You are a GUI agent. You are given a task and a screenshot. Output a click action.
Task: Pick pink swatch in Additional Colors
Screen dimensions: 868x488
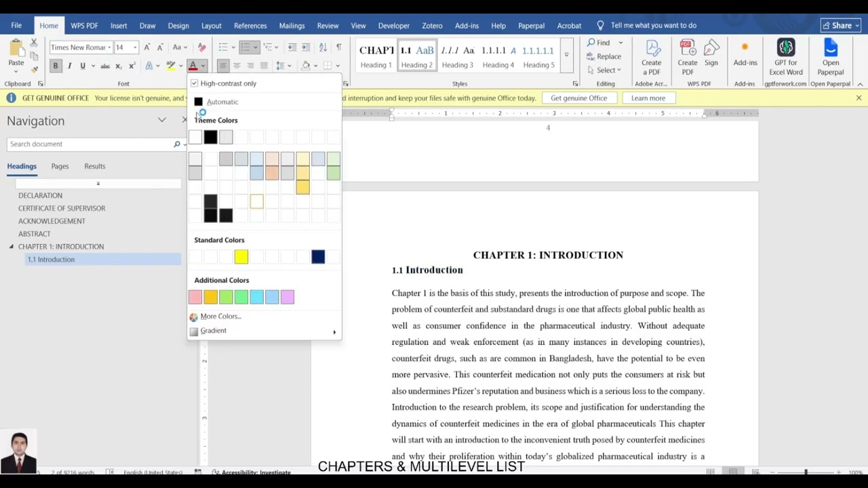[195, 297]
